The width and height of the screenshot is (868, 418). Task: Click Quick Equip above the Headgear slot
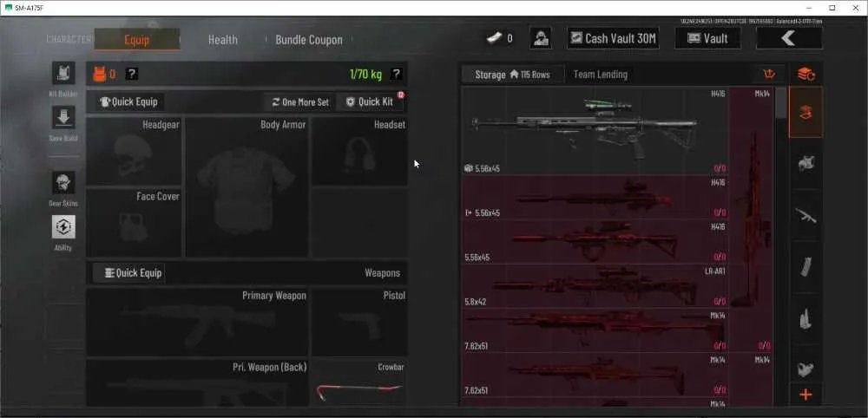(129, 101)
